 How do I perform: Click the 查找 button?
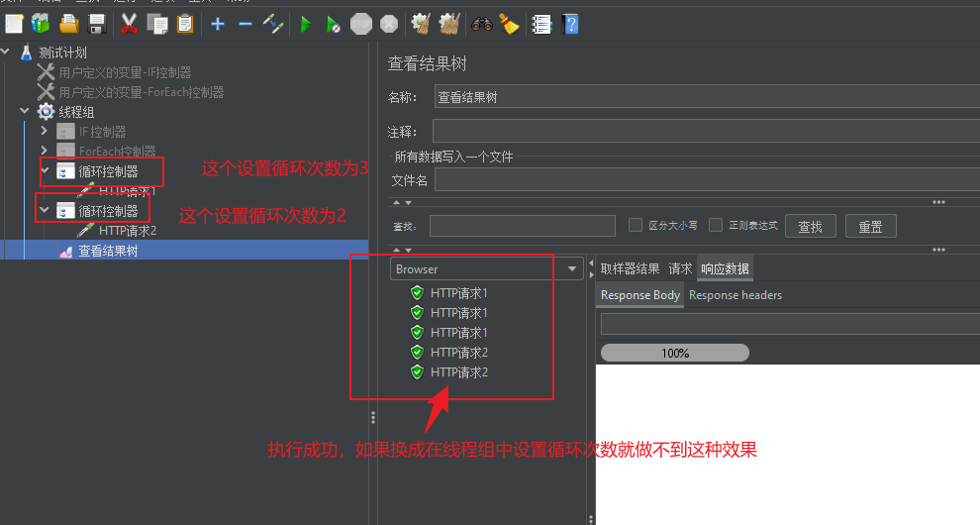pyautogui.click(x=810, y=227)
